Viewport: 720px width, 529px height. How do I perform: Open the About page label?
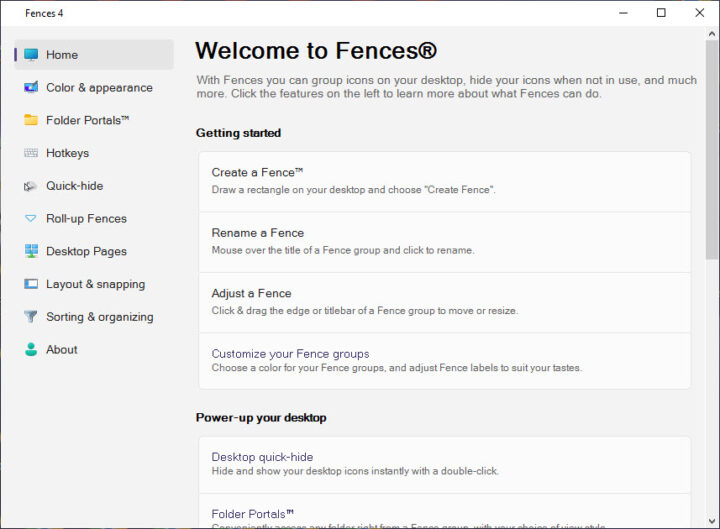62,349
